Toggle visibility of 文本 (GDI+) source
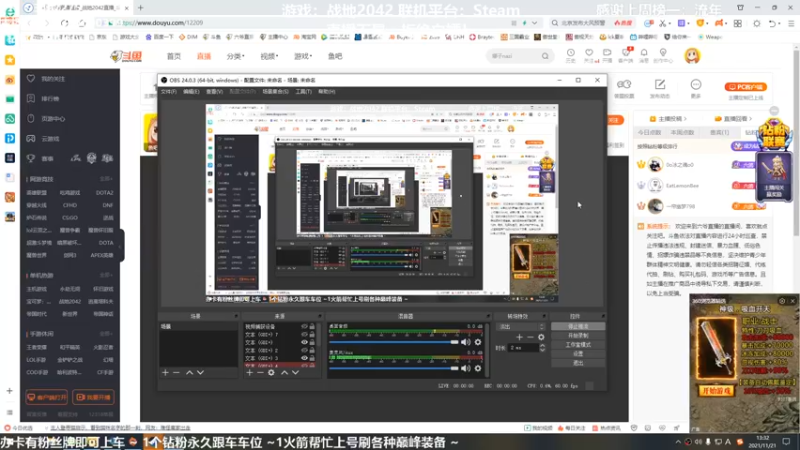Screen dimensions: 800x450 click(x=305, y=342)
